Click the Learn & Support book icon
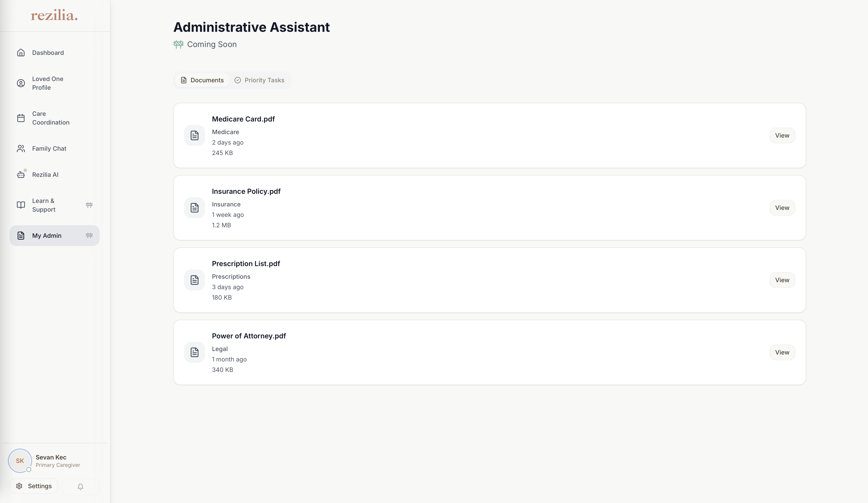The image size is (868, 503). tap(21, 205)
